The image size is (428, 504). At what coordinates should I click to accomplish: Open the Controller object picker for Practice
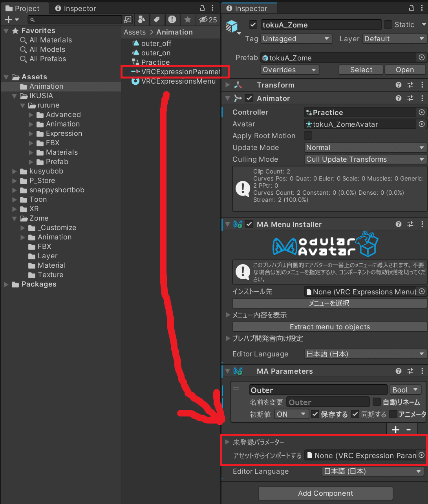coord(421,112)
